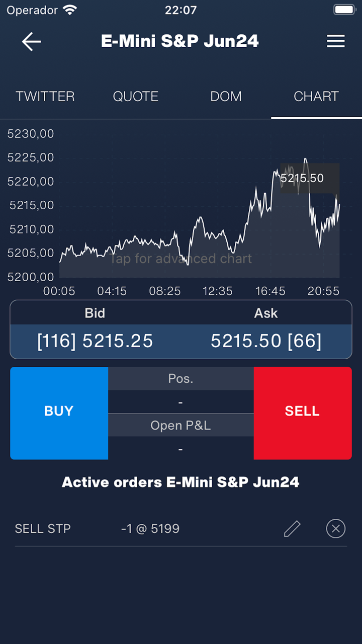Open the QUOTE tab
This screenshot has height=644, width=362.
(x=136, y=97)
